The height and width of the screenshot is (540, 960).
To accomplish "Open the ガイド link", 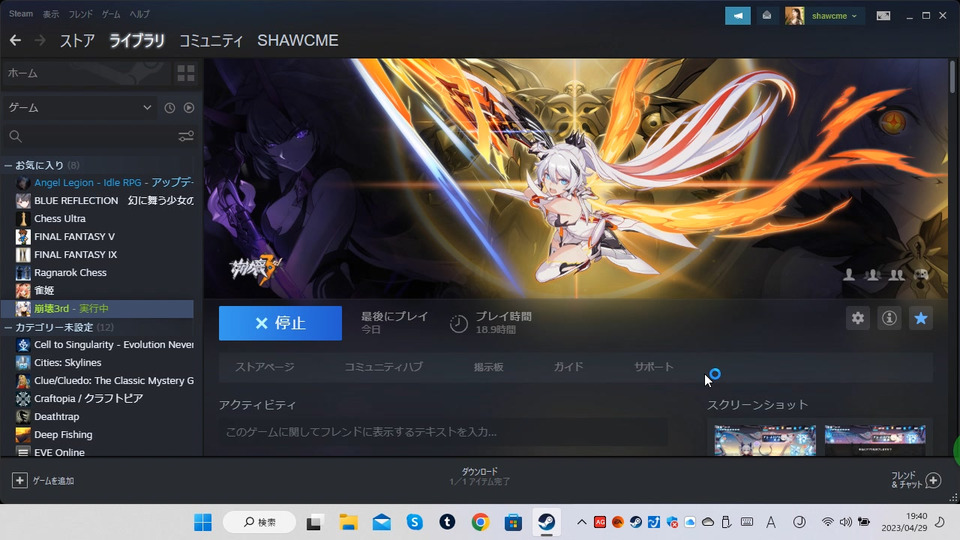I will coord(568,367).
